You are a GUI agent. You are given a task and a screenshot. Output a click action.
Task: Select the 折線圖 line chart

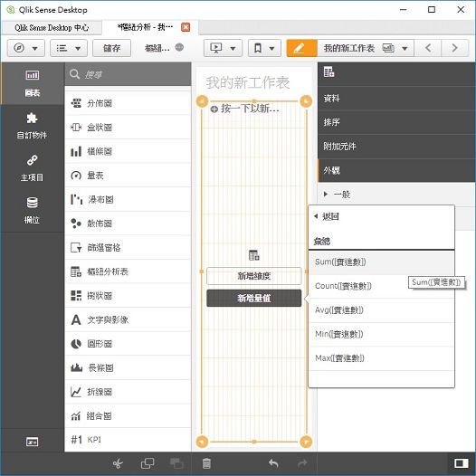tap(129, 392)
